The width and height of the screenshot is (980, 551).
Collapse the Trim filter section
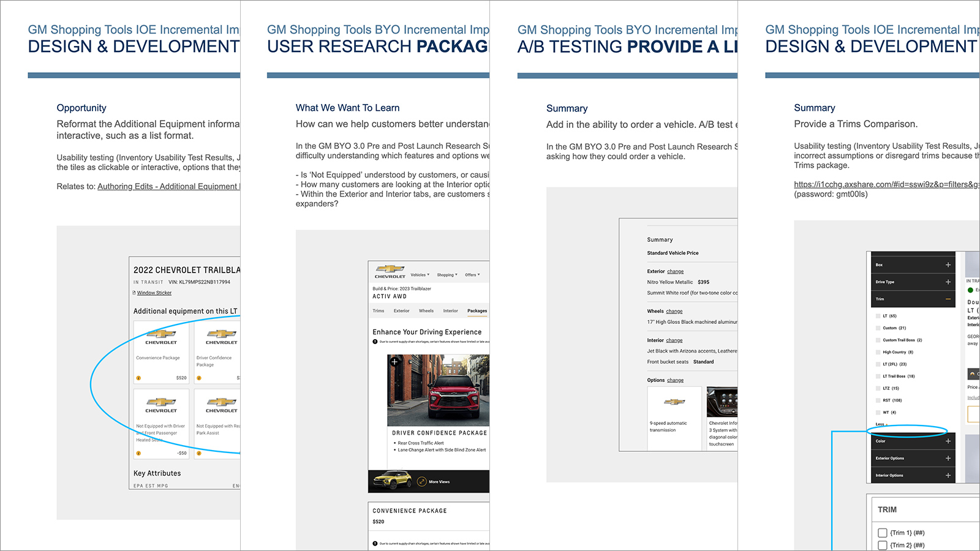(x=948, y=299)
